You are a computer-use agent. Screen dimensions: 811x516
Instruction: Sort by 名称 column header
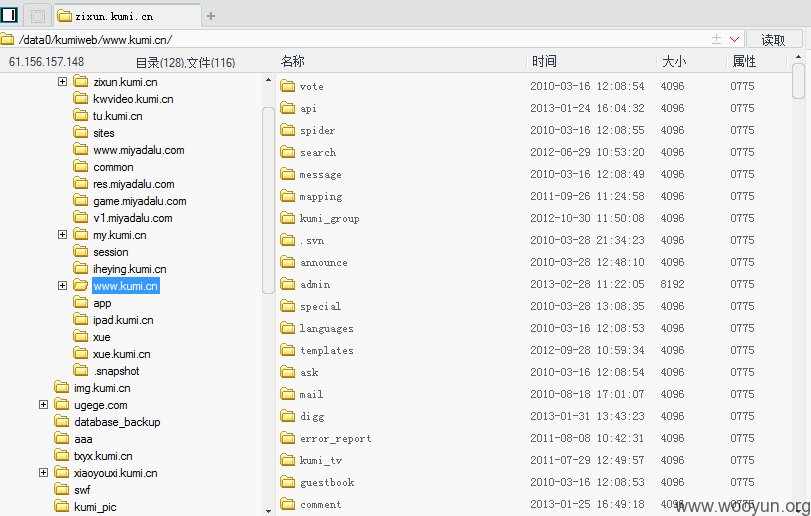tap(293, 62)
